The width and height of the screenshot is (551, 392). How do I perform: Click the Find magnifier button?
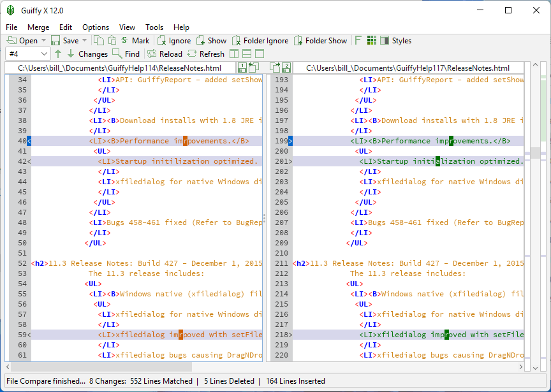pyautogui.click(x=126, y=54)
